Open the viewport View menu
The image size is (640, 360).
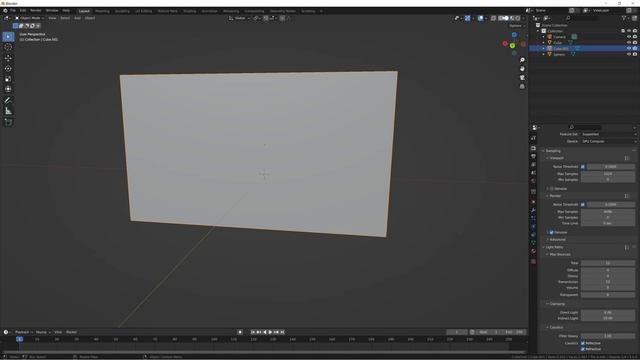52,18
